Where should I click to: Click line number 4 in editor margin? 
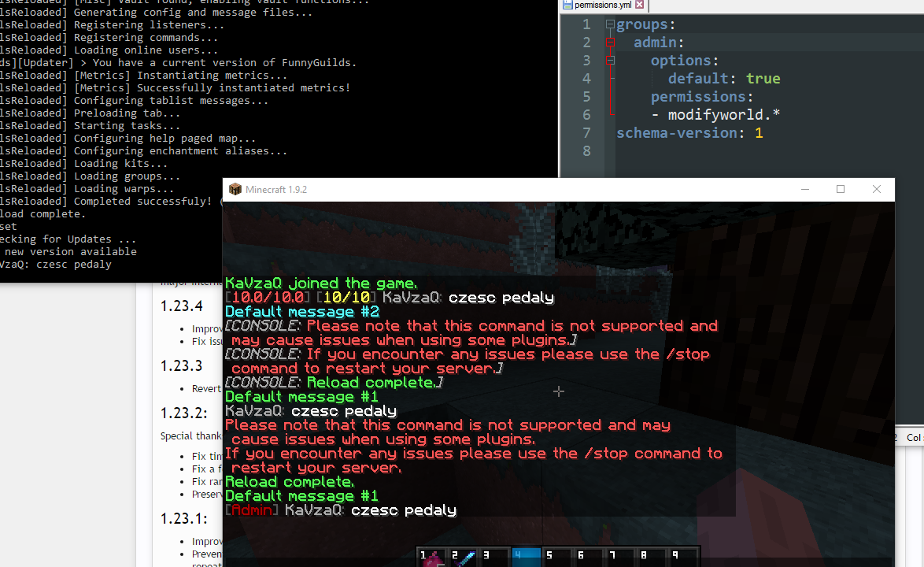(586, 79)
